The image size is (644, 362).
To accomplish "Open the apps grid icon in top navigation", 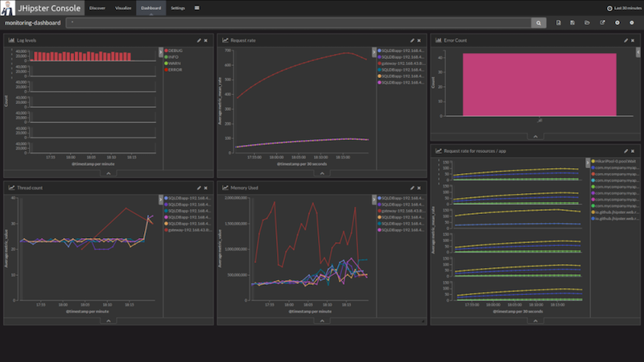I will [x=198, y=7].
